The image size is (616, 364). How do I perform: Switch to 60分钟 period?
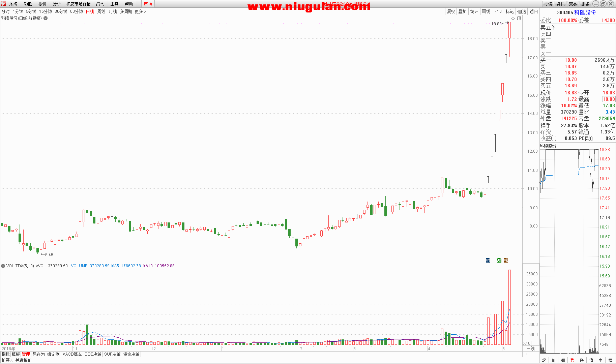coord(77,11)
